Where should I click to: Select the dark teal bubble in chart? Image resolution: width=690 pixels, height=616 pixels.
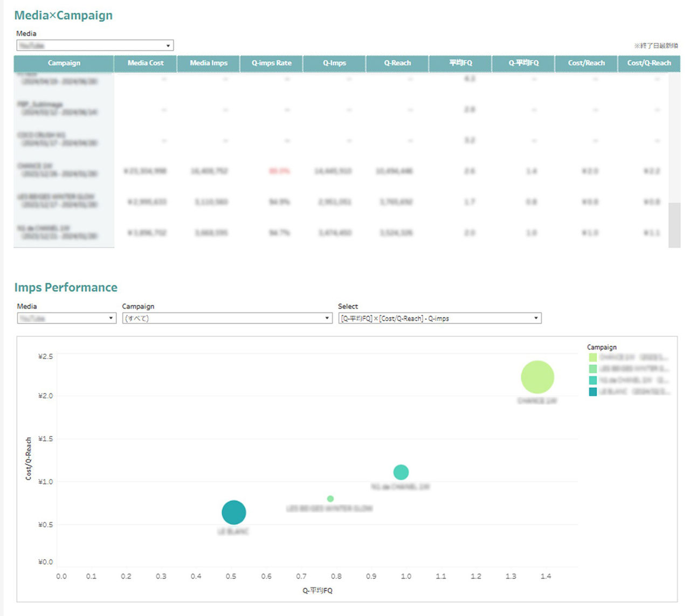click(x=234, y=513)
